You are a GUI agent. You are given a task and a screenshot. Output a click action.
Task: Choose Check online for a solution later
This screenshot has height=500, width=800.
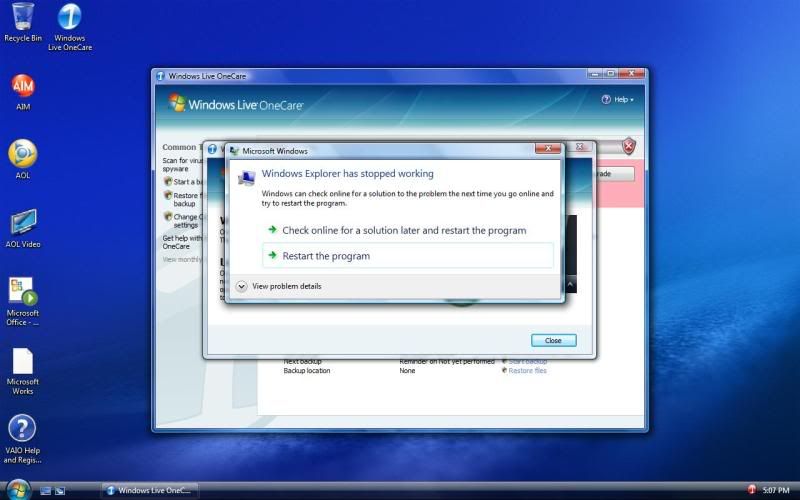coord(408,230)
